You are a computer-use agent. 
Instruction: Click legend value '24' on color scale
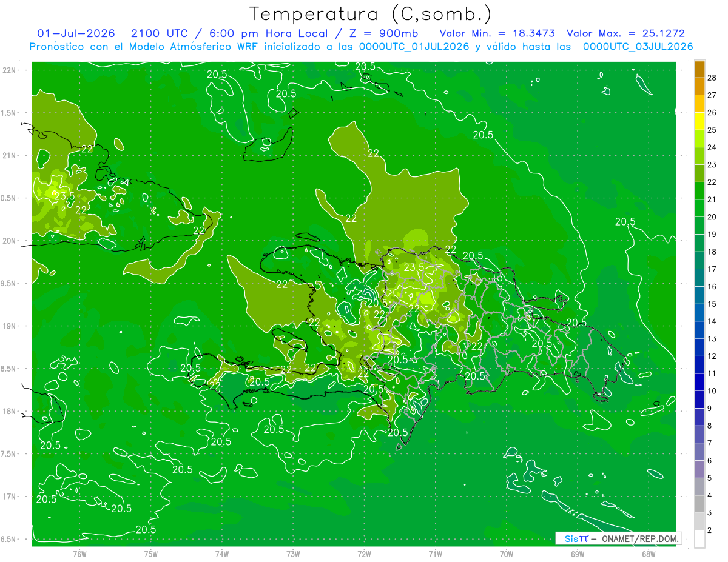(712, 147)
